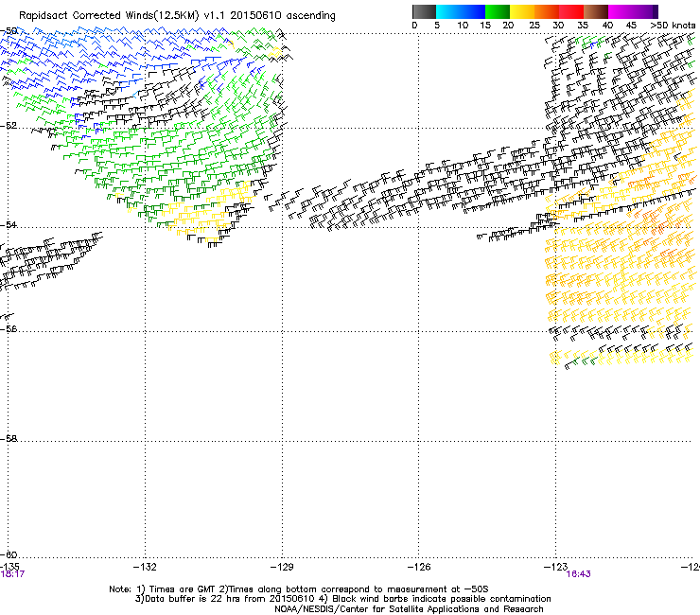This screenshot has height=615, width=700.
Task: Click the -126 longitude axis label
Action: point(419,567)
